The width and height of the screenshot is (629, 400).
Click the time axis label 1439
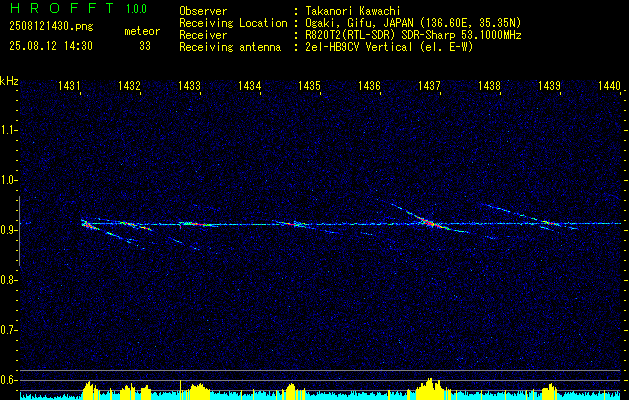(549, 85)
